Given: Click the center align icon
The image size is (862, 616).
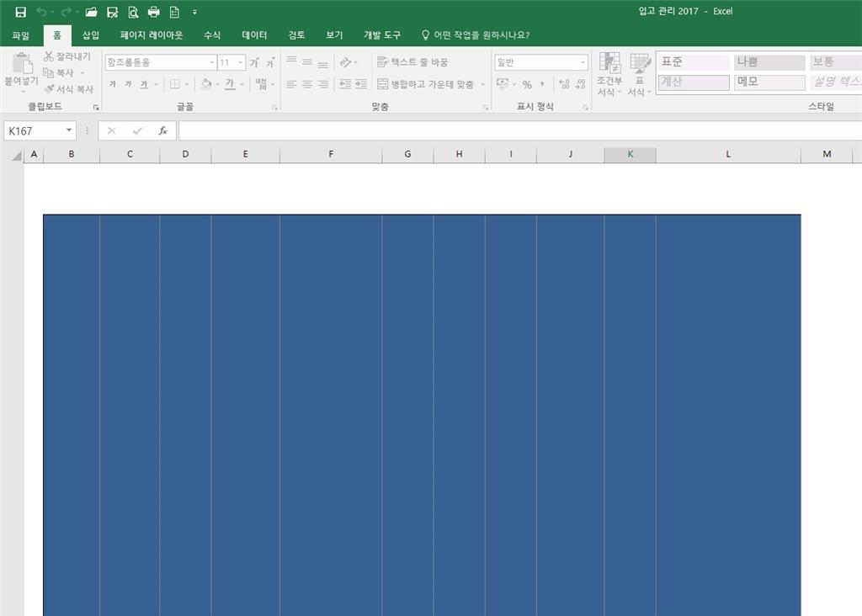Looking at the screenshot, I should tap(307, 84).
